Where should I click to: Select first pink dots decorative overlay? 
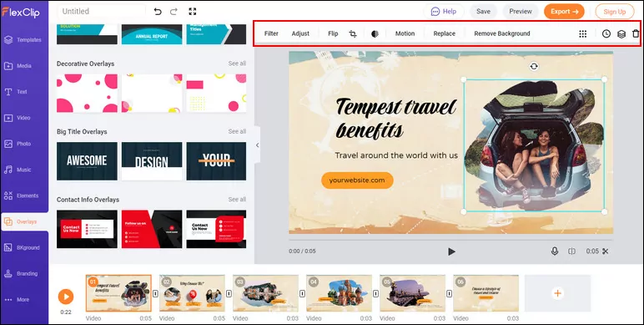tap(87, 94)
